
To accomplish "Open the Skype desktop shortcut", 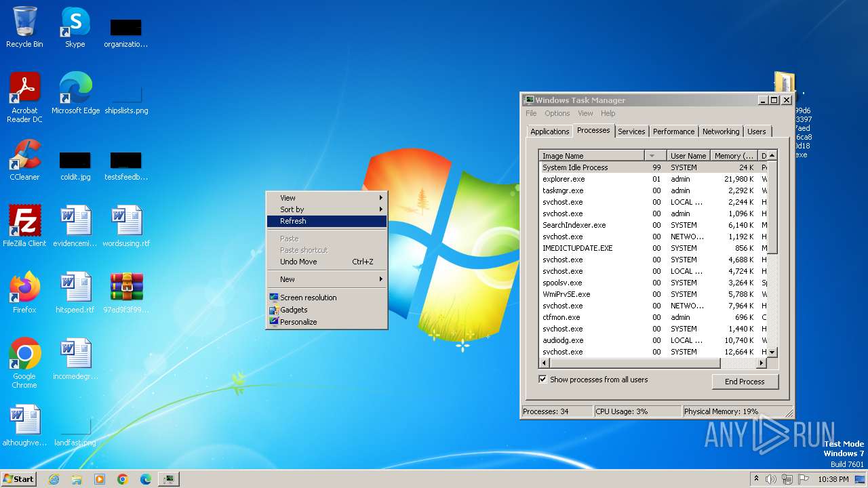I will click(x=75, y=27).
